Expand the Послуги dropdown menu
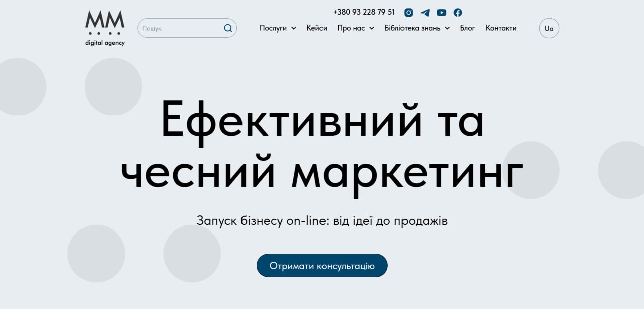 tap(278, 28)
